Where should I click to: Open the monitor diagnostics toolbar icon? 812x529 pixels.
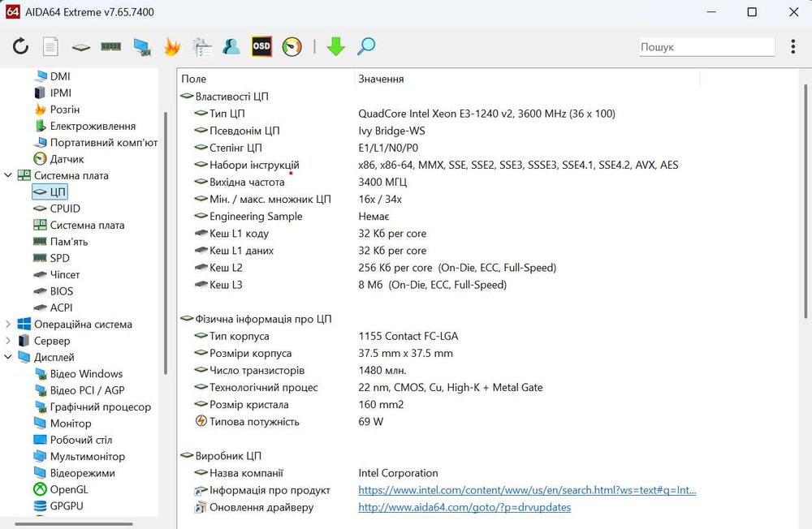click(141, 46)
